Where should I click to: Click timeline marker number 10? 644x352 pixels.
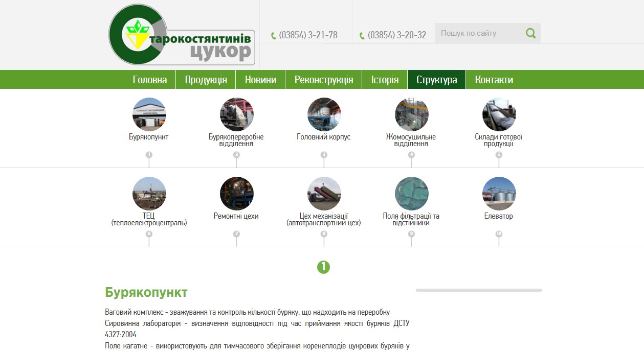(x=499, y=233)
